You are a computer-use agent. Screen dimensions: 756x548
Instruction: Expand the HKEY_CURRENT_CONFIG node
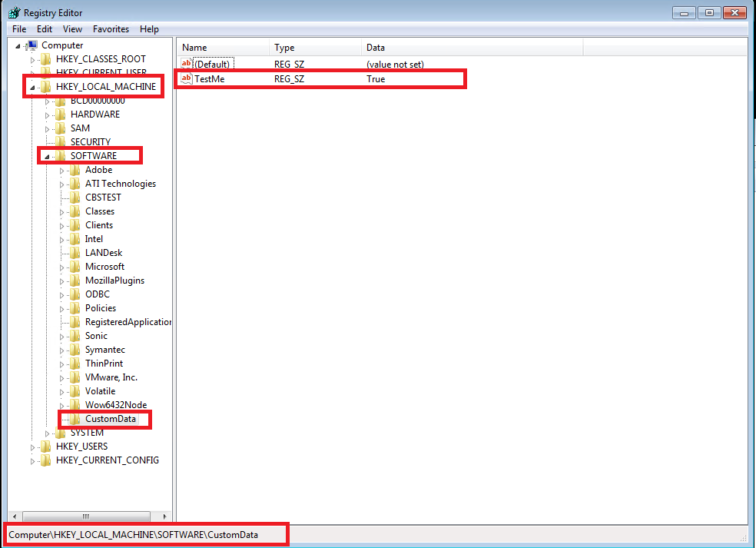pos(31,460)
